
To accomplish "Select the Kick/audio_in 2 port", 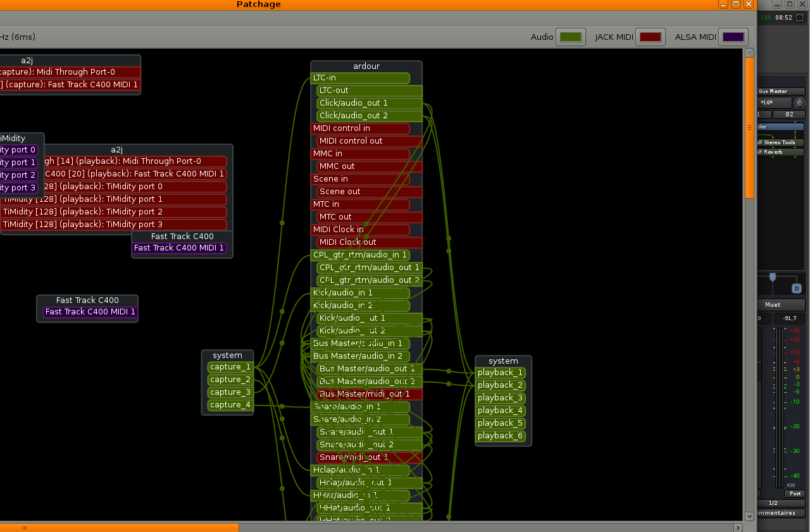I will click(360, 306).
